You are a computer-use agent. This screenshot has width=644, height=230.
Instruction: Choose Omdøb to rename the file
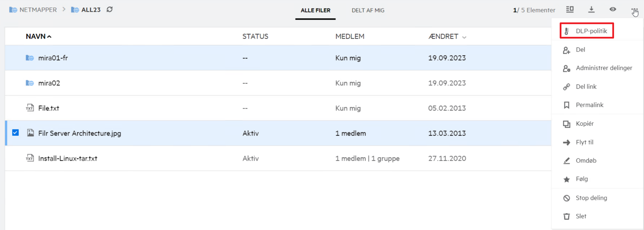click(586, 161)
